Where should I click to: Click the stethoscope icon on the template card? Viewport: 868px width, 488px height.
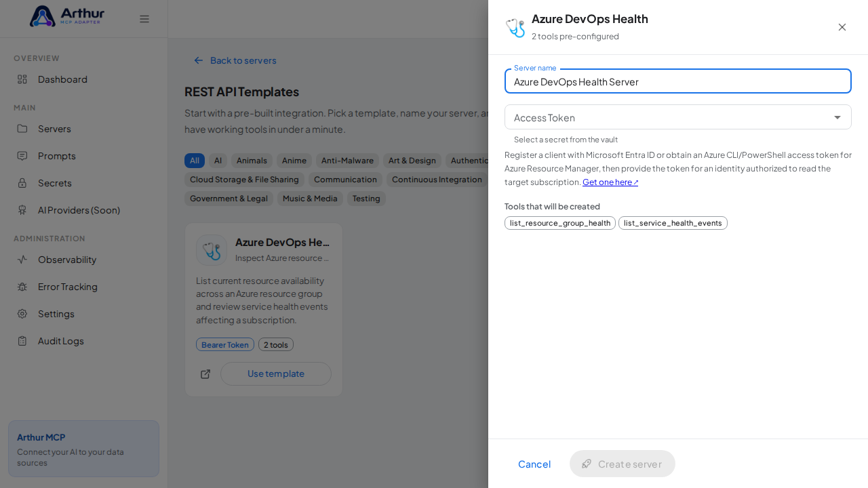[x=212, y=250]
